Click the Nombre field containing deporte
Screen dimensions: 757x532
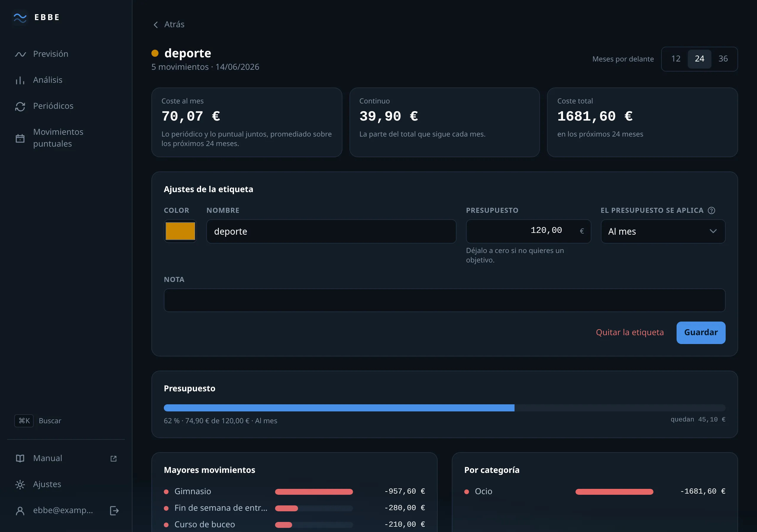click(331, 231)
